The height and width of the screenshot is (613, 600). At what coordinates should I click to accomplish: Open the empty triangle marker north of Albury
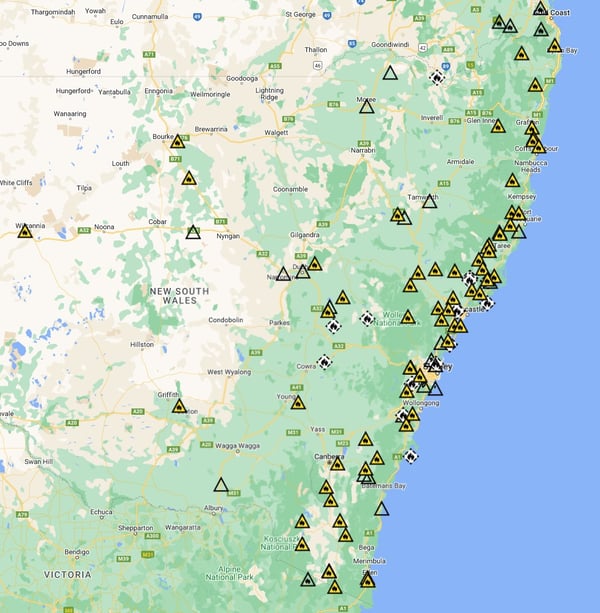point(221,485)
